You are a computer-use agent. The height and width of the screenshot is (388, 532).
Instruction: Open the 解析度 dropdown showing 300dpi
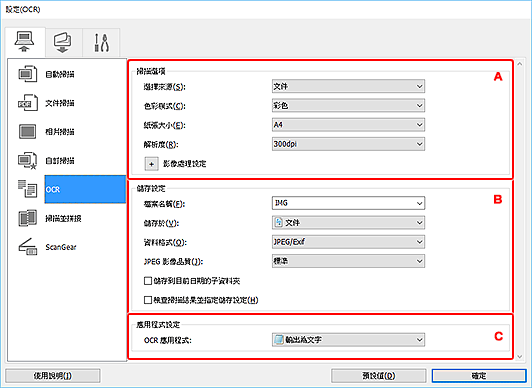point(348,144)
